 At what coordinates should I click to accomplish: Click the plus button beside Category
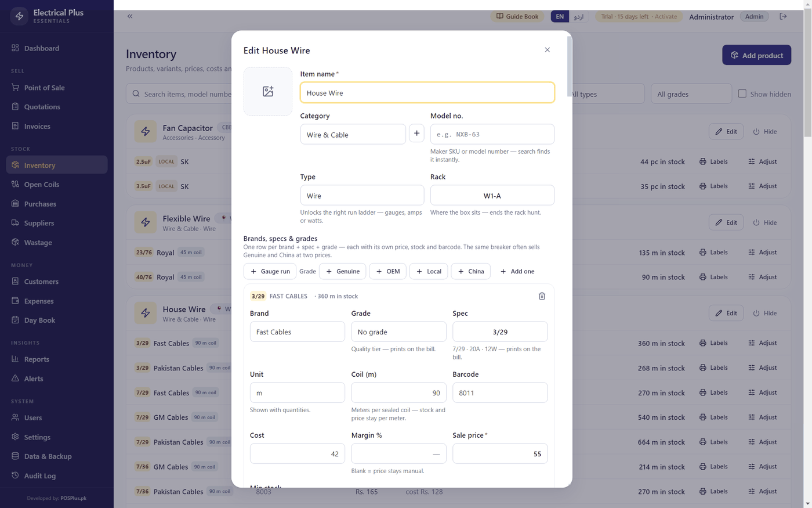click(416, 134)
